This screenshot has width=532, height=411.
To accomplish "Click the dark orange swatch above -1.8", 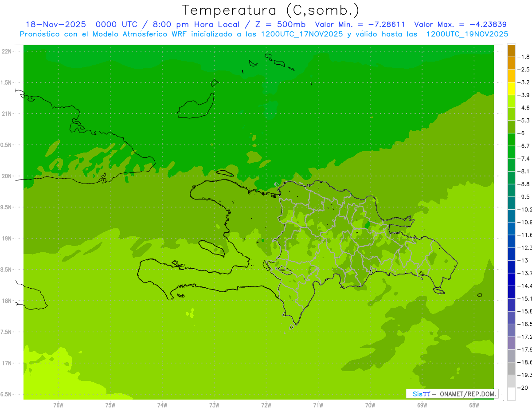I will click(511, 51).
